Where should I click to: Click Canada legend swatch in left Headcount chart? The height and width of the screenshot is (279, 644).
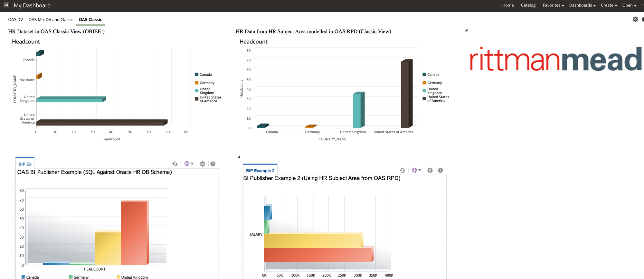tap(197, 75)
